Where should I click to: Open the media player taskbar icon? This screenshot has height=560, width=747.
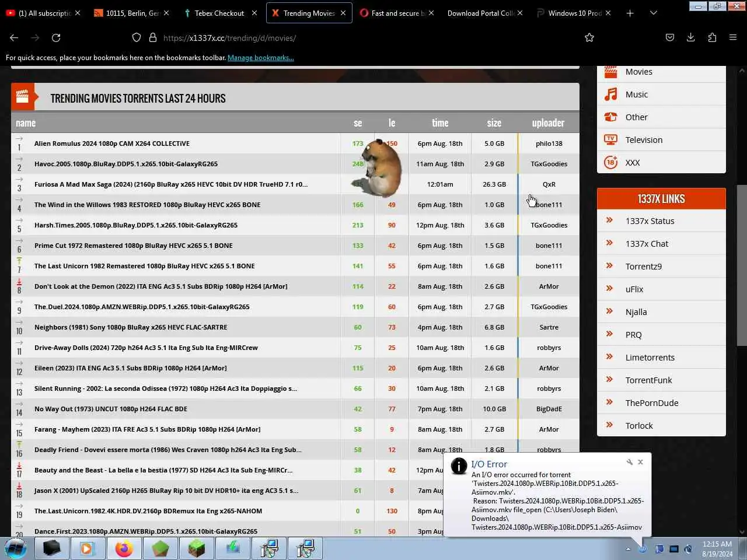88,548
